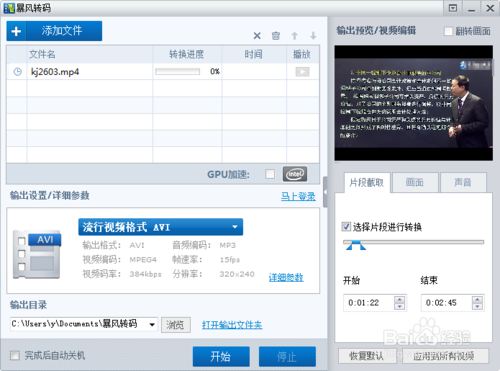Click the plus icon on Add File button
The height and width of the screenshot is (371, 500).
point(16,31)
